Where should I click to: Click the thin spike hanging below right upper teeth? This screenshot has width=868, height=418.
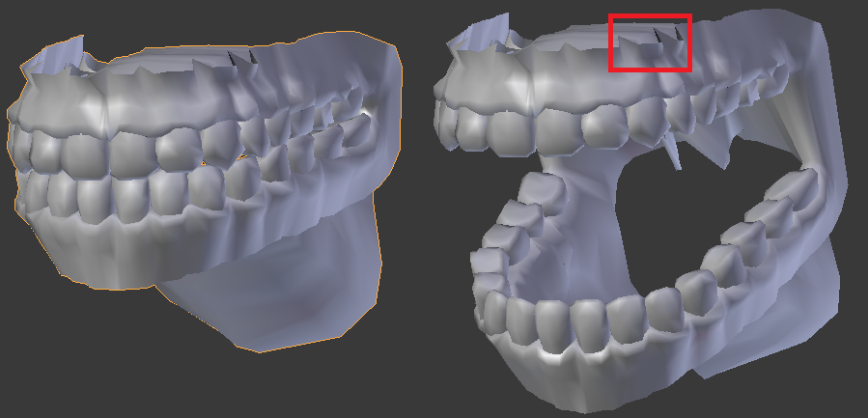click(x=671, y=153)
